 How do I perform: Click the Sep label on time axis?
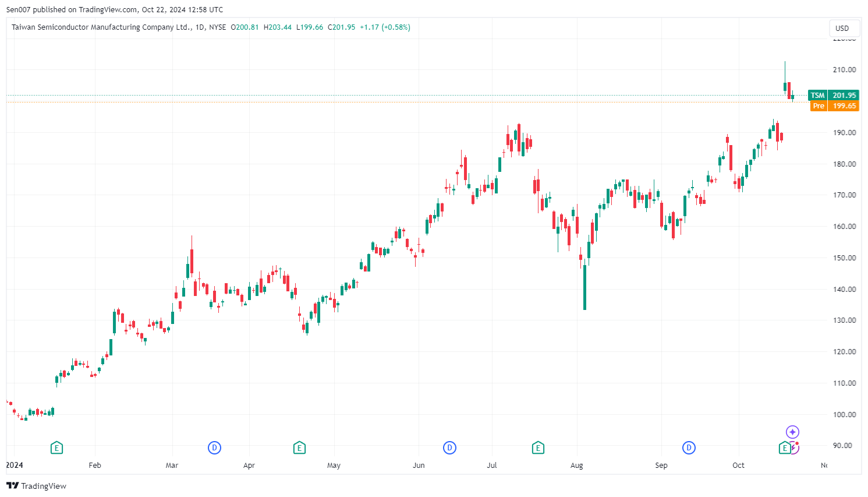pyautogui.click(x=661, y=465)
